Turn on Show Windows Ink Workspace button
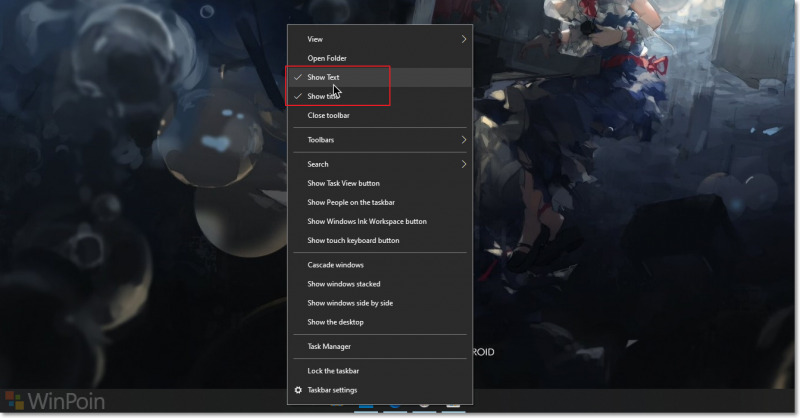The width and height of the screenshot is (800, 418). pyautogui.click(x=380, y=222)
